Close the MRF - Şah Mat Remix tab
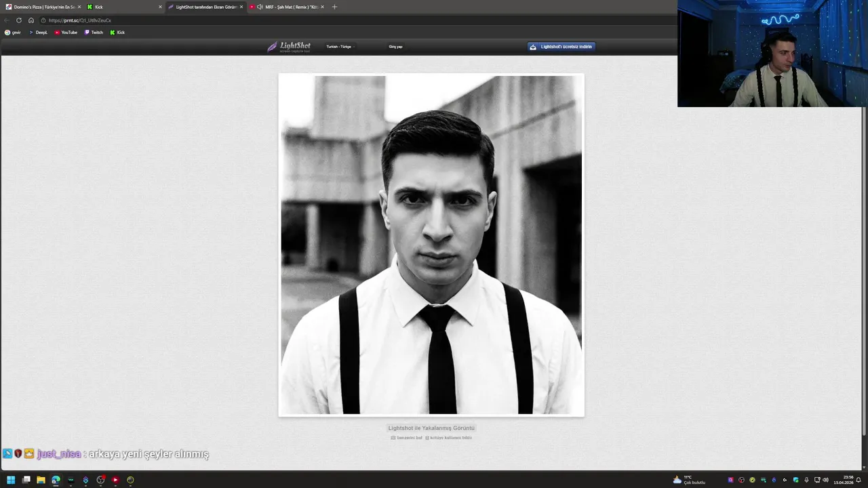This screenshot has width=868, height=488. click(x=322, y=7)
